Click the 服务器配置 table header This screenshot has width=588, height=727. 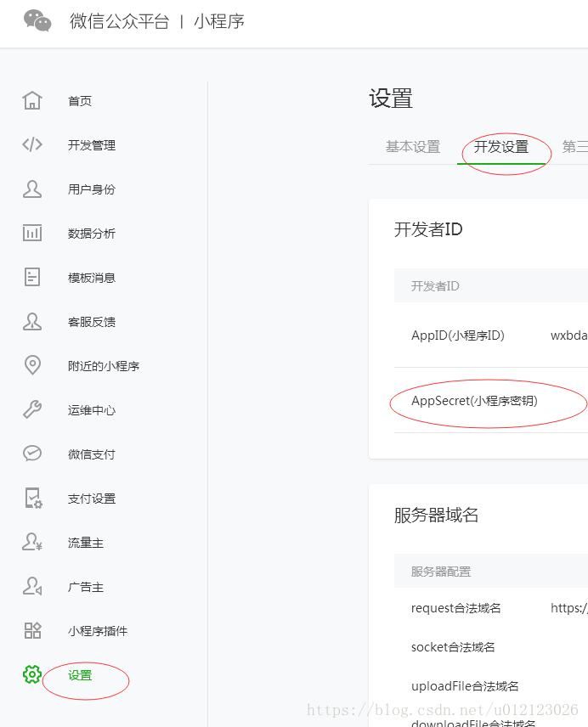point(440,572)
